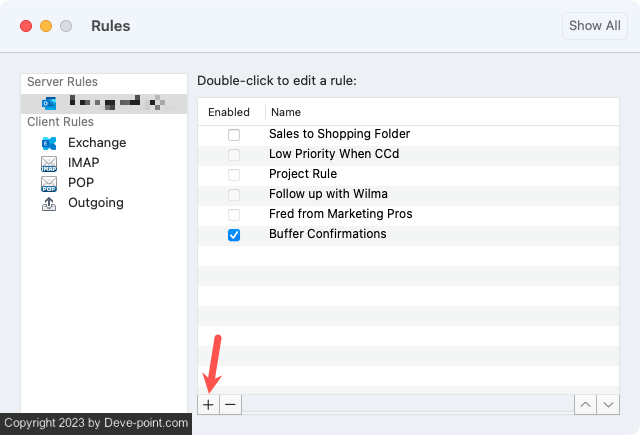The height and width of the screenshot is (435, 640).
Task: Click the move rule up arrow
Action: (586, 404)
